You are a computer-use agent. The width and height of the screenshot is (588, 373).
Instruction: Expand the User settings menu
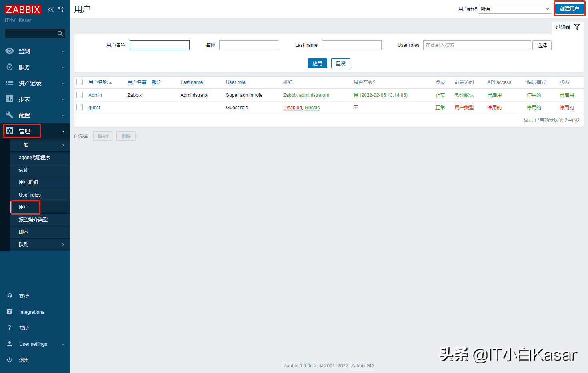33,344
